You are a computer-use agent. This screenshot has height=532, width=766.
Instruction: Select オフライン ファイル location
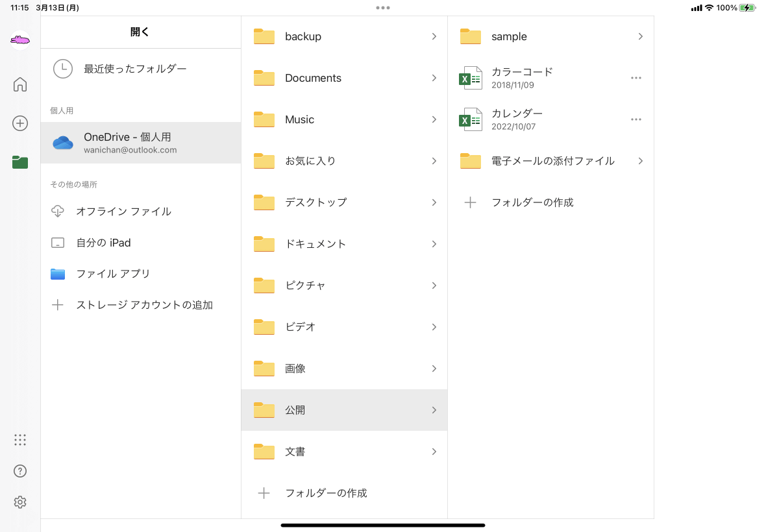pyautogui.click(x=123, y=212)
